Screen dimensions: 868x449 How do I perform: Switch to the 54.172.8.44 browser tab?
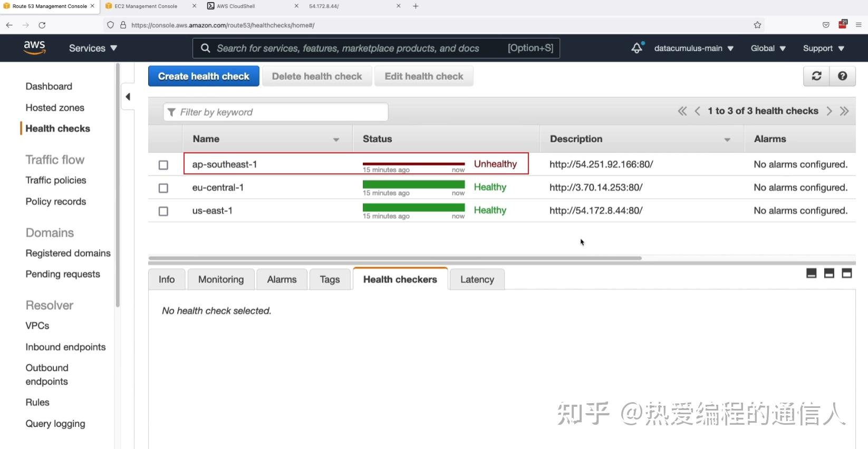coord(324,6)
